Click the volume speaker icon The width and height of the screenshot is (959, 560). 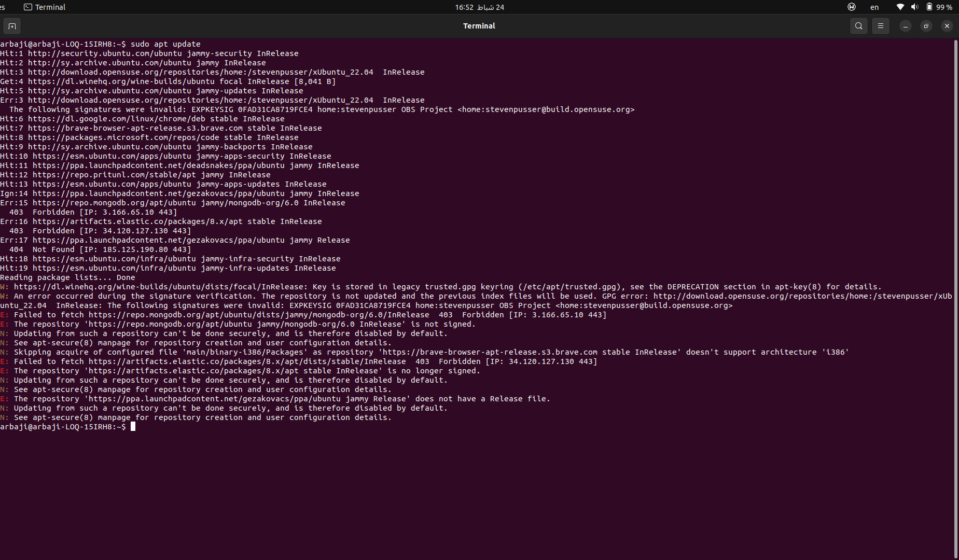pyautogui.click(x=914, y=7)
